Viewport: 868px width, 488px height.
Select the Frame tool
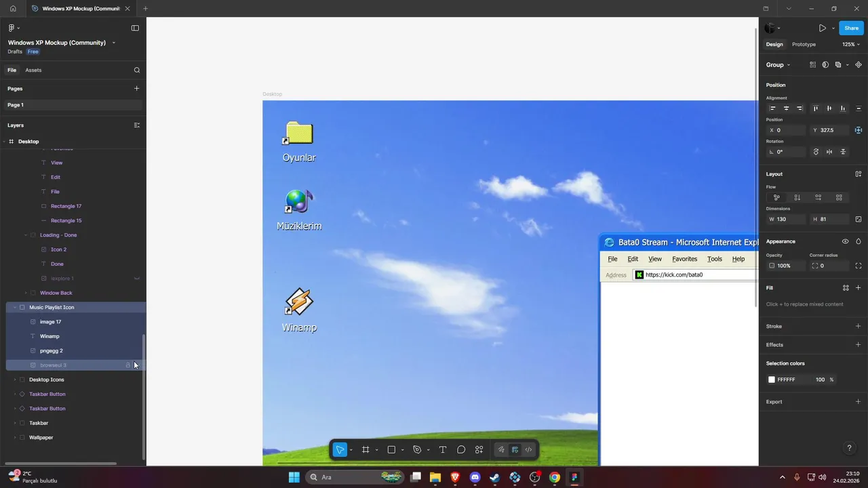[366, 449]
